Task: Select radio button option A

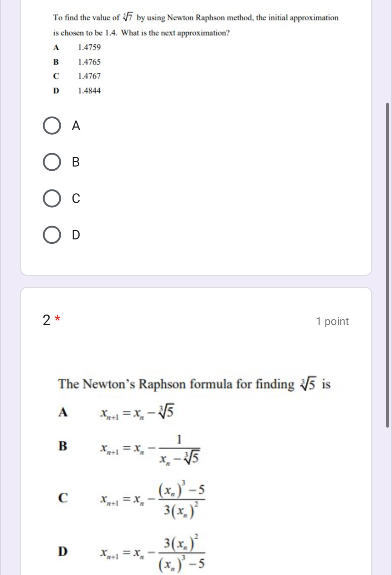Action: pyautogui.click(x=52, y=125)
